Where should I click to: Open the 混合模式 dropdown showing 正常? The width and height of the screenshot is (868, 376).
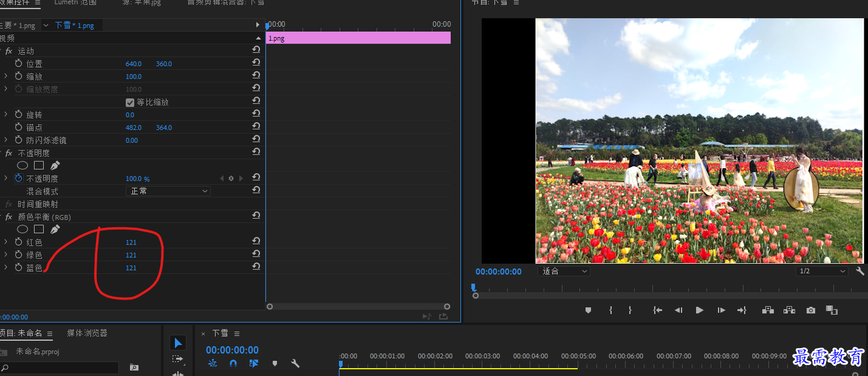click(168, 191)
